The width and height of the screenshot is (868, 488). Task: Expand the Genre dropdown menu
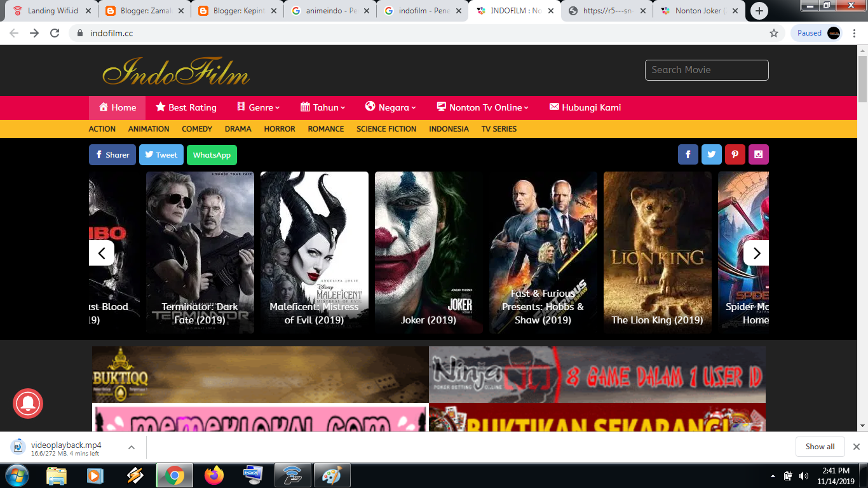click(x=258, y=107)
